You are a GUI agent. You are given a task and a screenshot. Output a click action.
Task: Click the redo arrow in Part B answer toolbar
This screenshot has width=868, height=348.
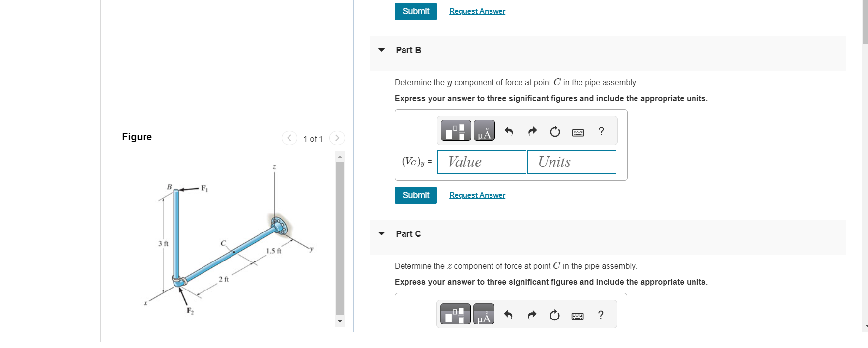[532, 131]
